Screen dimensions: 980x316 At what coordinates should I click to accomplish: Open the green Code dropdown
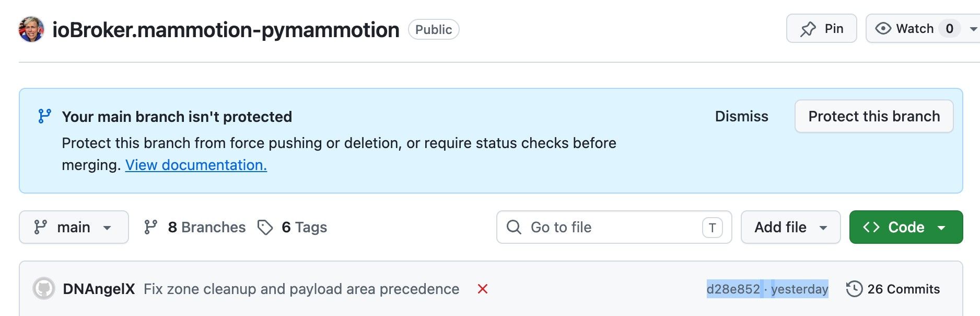pyautogui.click(x=906, y=227)
